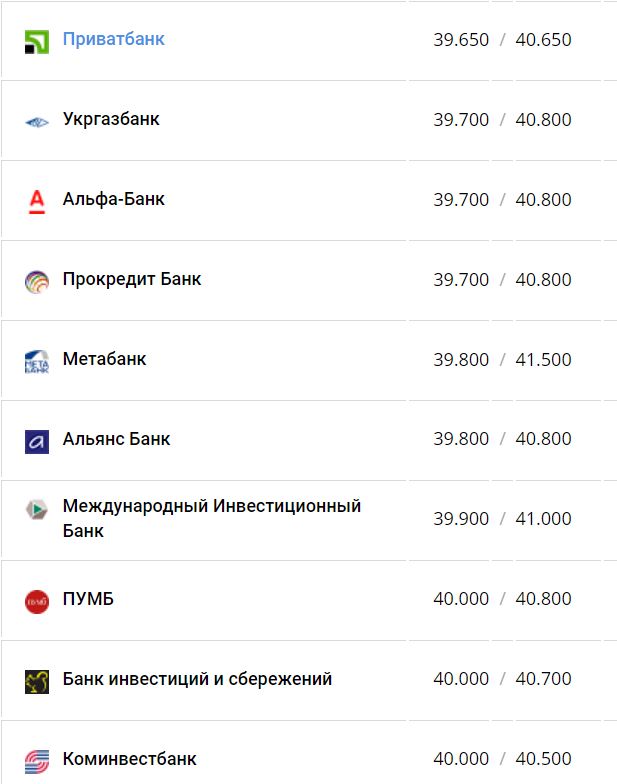Click the Укргазбанк logo icon
Viewport: 617px width, 784px height.
(x=36, y=122)
